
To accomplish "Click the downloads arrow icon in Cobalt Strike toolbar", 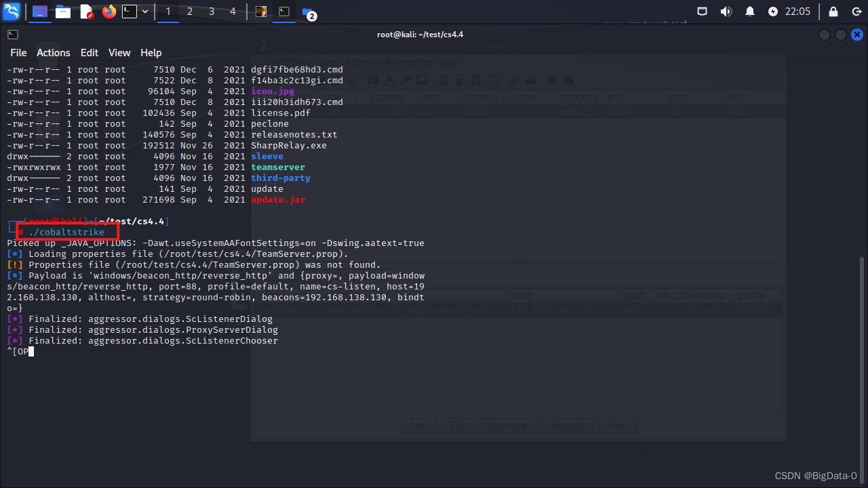I will click(388, 80).
